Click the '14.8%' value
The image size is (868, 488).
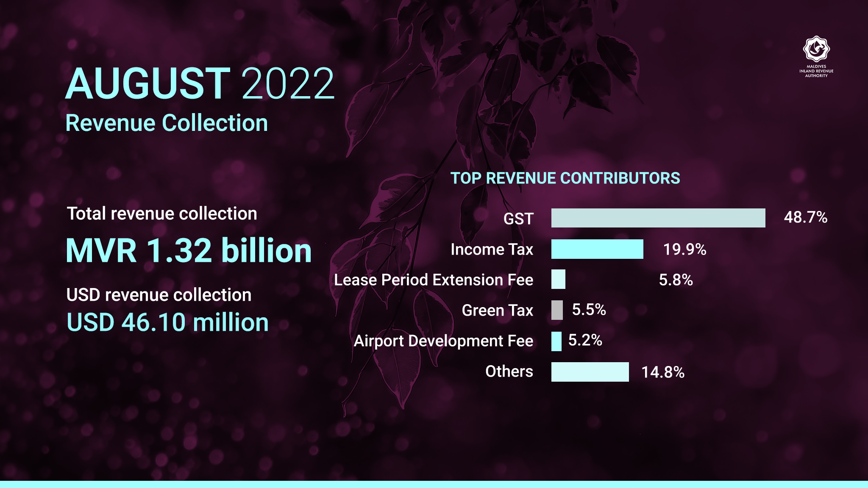tap(663, 372)
